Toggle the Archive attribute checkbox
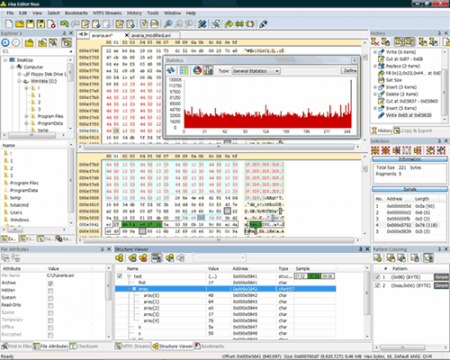This screenshot has height=360, width=450. pyautogui.click(x=50, y=283)
